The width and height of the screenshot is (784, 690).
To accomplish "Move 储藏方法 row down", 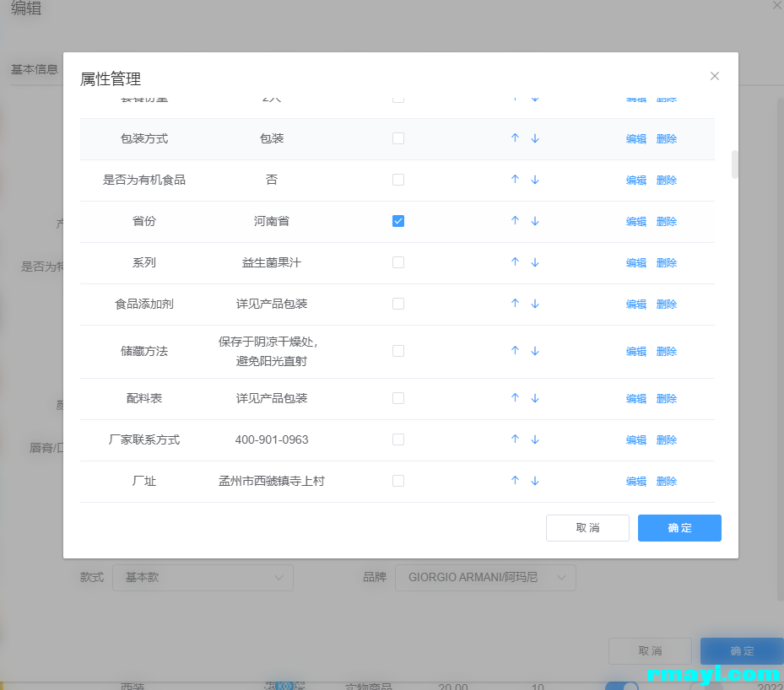I will click(x=535, y=351).
